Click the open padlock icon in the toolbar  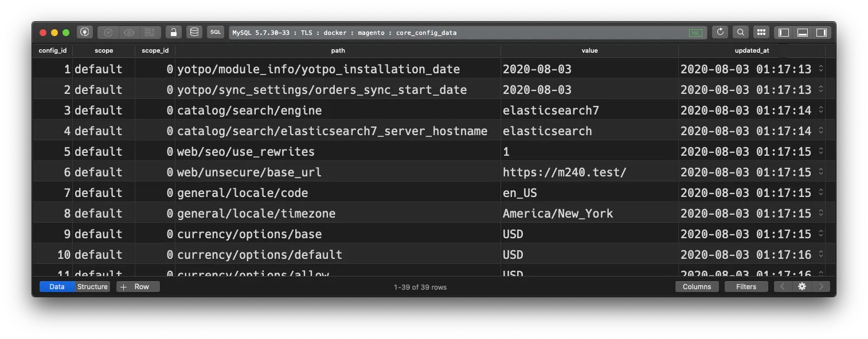coord(173,32)
